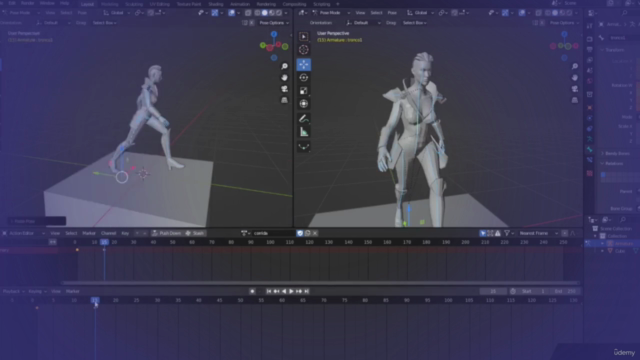Play the animation in reverse
640x360 pixels.
[x=284, y=291]
